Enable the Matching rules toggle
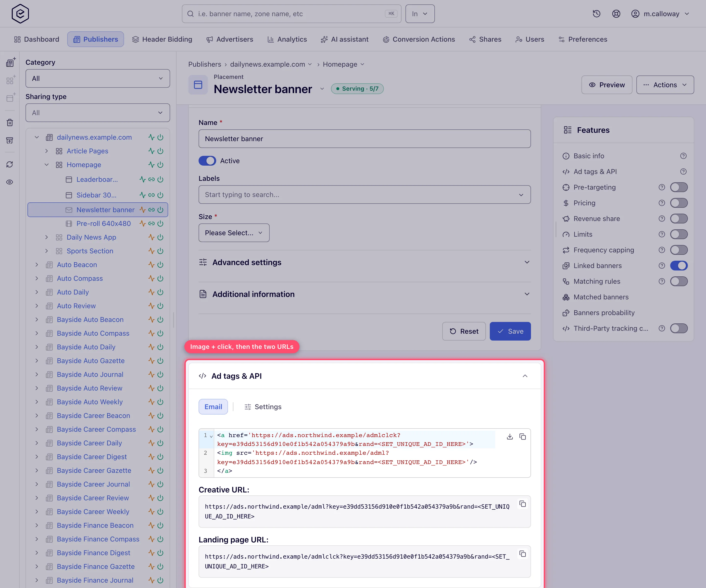This screenshot has width=706, height=588. pos(679,281)
